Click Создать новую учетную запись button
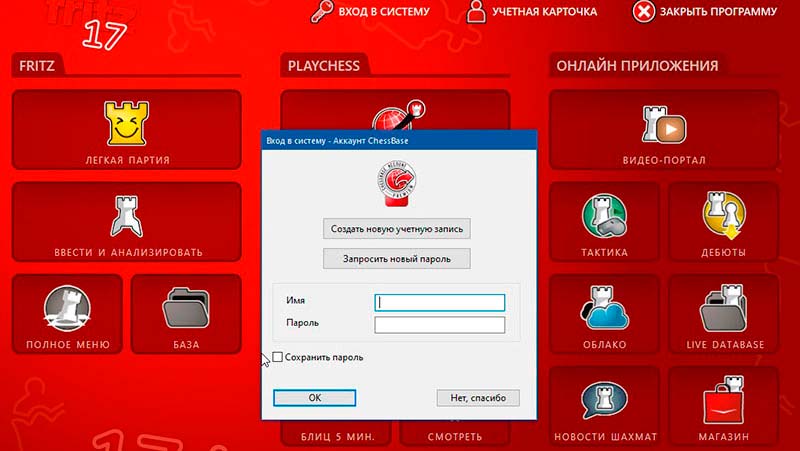This screenshot has width=800, height=451. point(397,229)
